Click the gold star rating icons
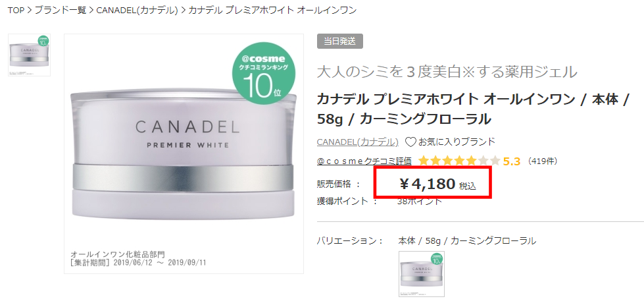The height and width of the screenshot is (305, 644). coord(459,161)
